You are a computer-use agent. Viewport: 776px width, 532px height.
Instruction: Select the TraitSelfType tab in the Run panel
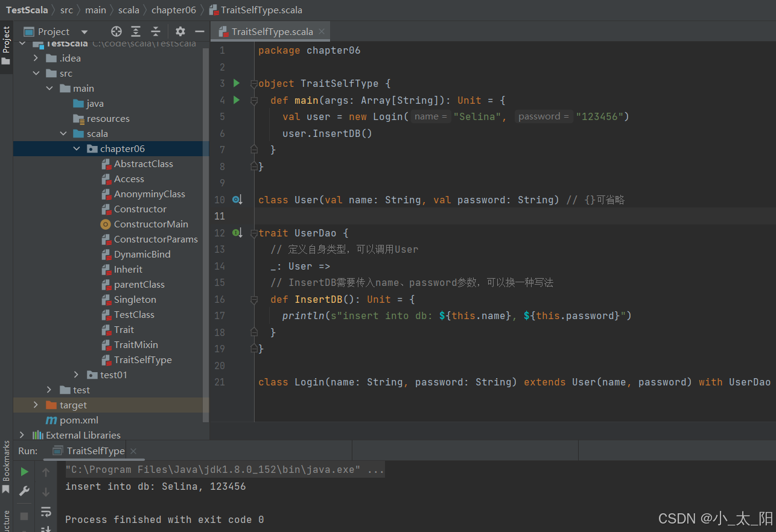click(x=95, y=451)
